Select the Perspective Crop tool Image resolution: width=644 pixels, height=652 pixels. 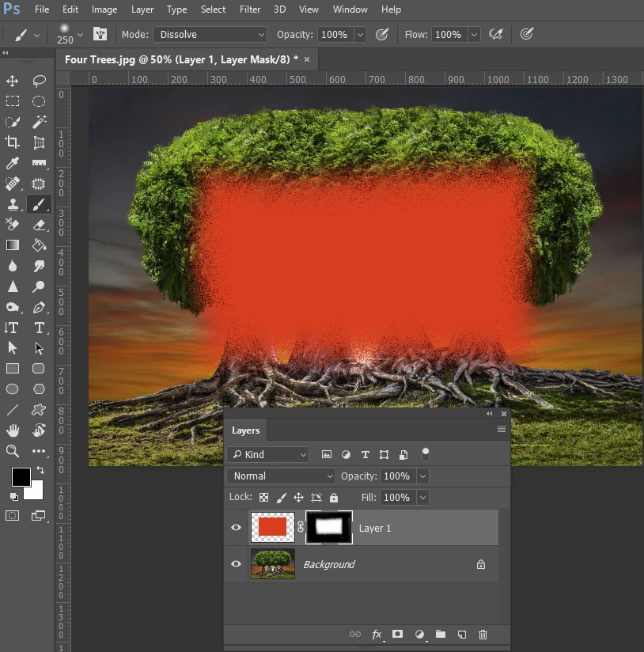(x=39, y=142)
